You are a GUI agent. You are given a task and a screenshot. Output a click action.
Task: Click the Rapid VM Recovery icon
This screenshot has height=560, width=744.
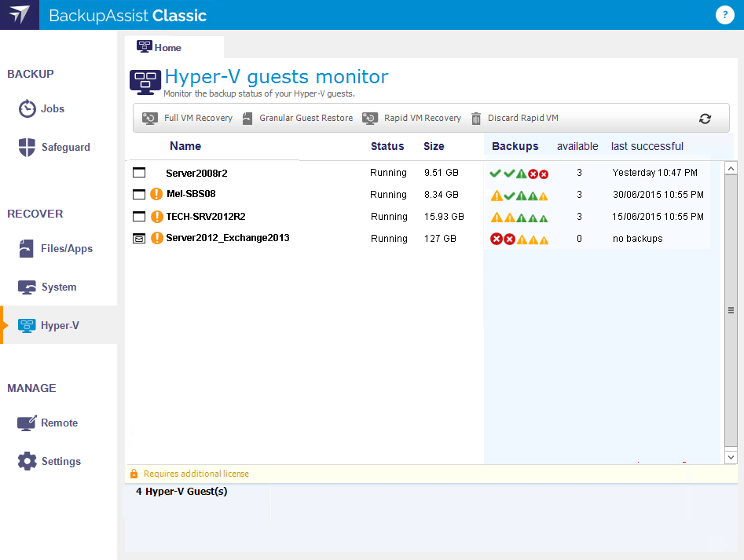coord(370,118)
